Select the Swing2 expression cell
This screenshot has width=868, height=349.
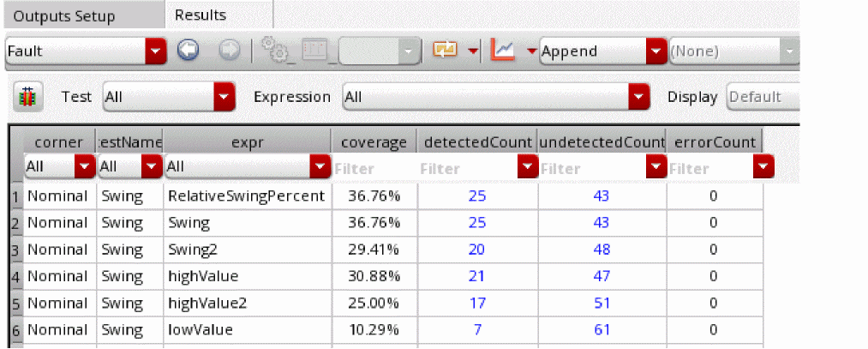(248, 250)
